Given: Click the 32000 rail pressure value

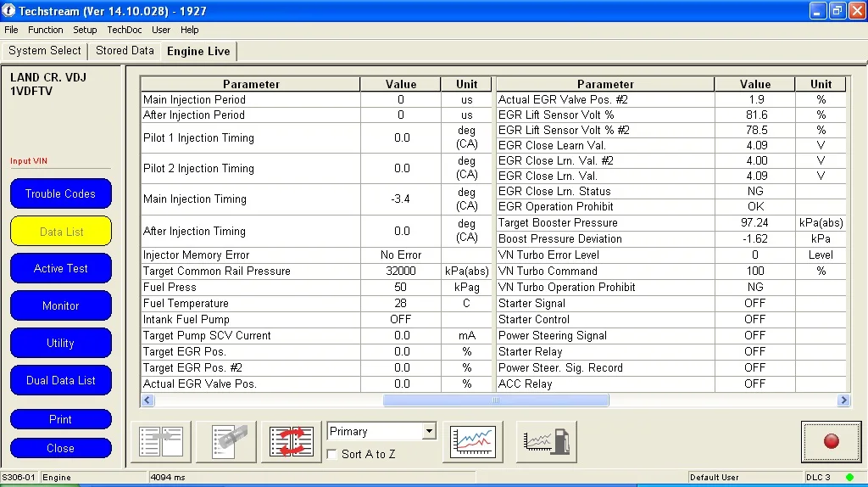Looking at the screenshot, I should 400,271.
